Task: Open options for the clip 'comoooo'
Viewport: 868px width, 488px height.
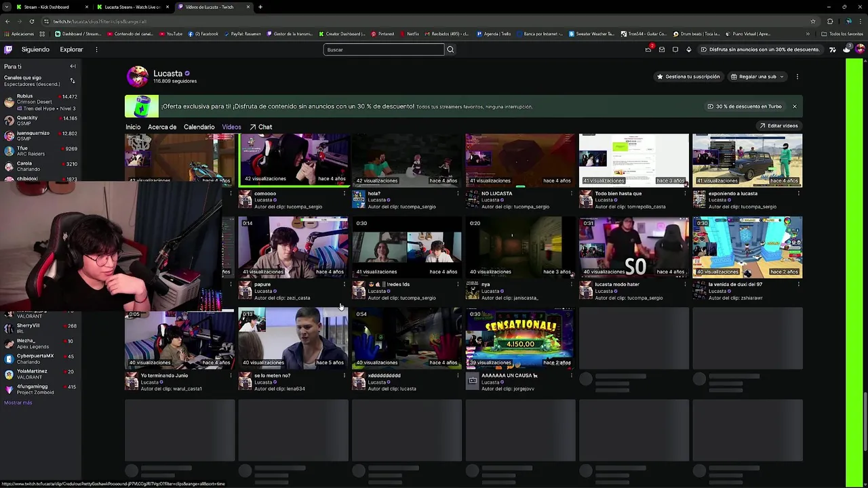Action: (344, 194)
